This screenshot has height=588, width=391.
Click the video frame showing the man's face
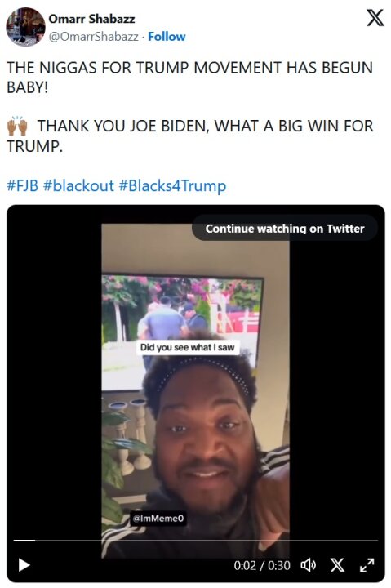tap(195, 390)
